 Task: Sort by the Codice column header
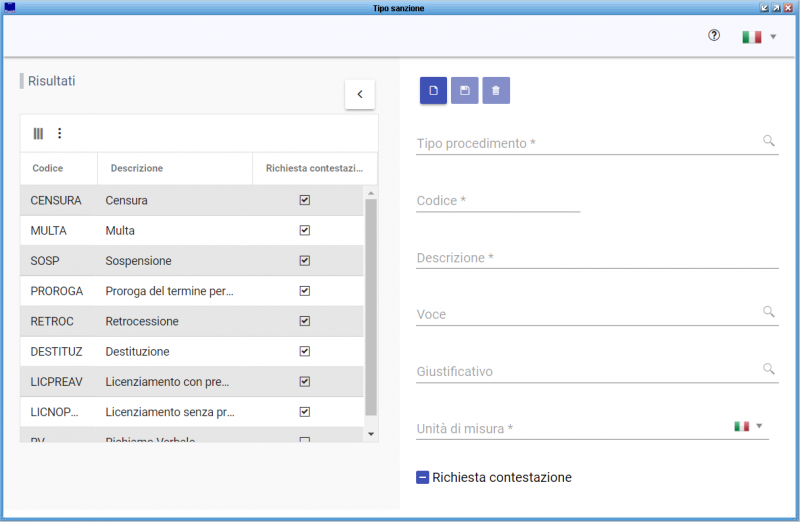click(48, 168)
